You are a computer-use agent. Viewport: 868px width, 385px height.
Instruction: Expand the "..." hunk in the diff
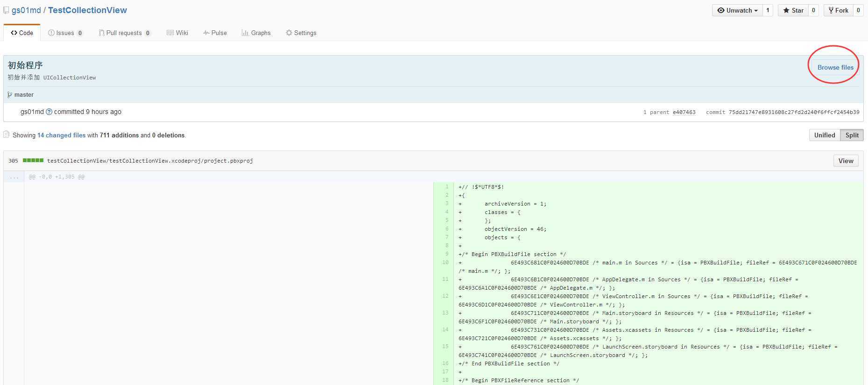[x=14, y=177]
